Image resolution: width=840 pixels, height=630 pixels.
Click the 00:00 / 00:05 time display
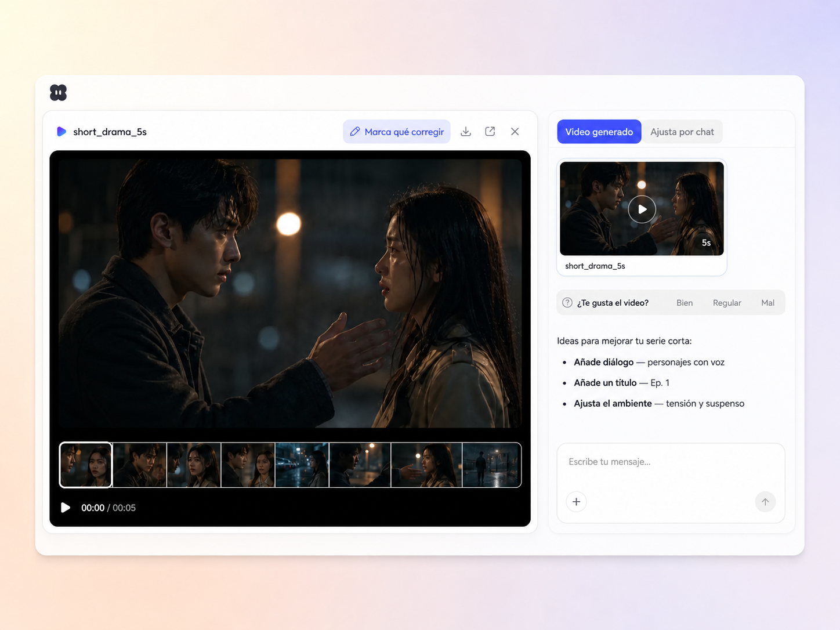point(108,508)
